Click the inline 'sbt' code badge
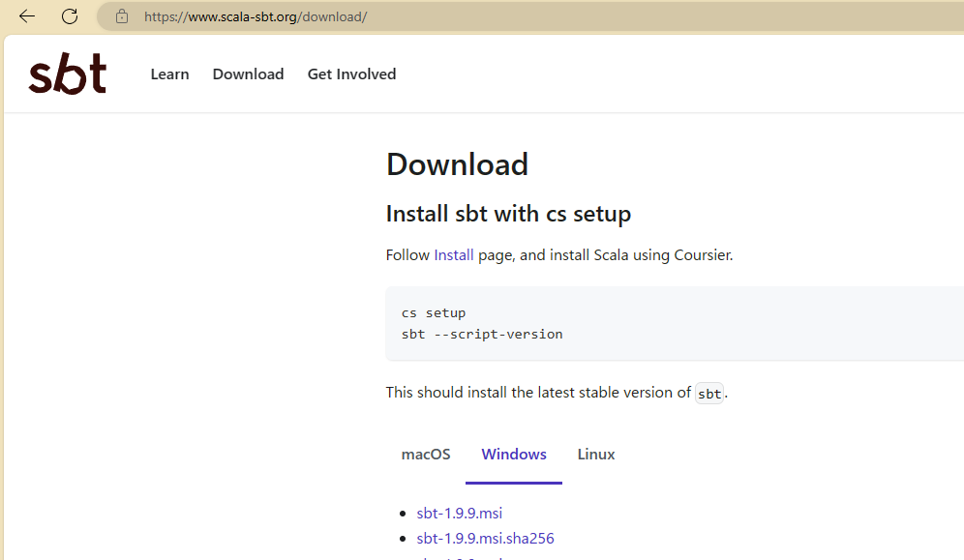The image size is (964, 560). [x=709, y=394]
